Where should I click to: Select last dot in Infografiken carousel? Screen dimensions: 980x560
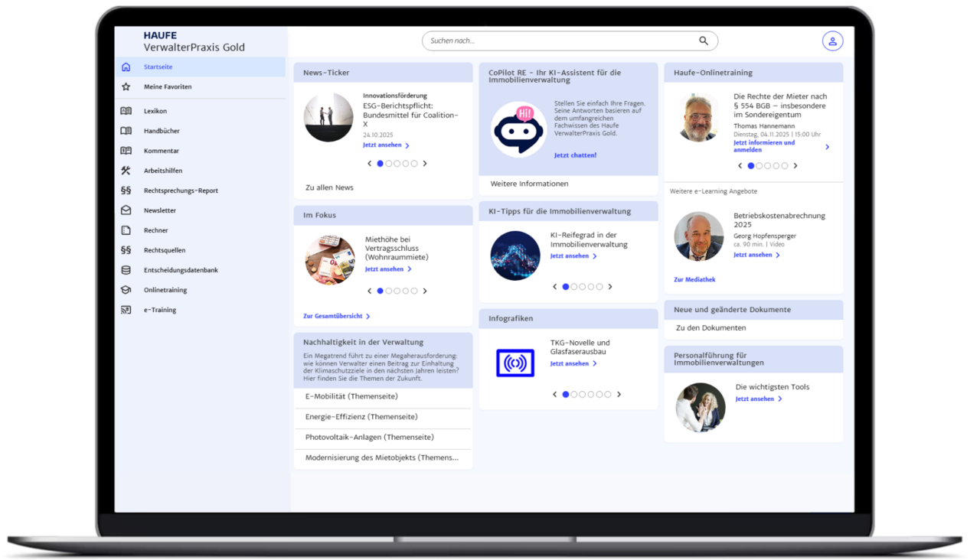(x=608, y=395)
